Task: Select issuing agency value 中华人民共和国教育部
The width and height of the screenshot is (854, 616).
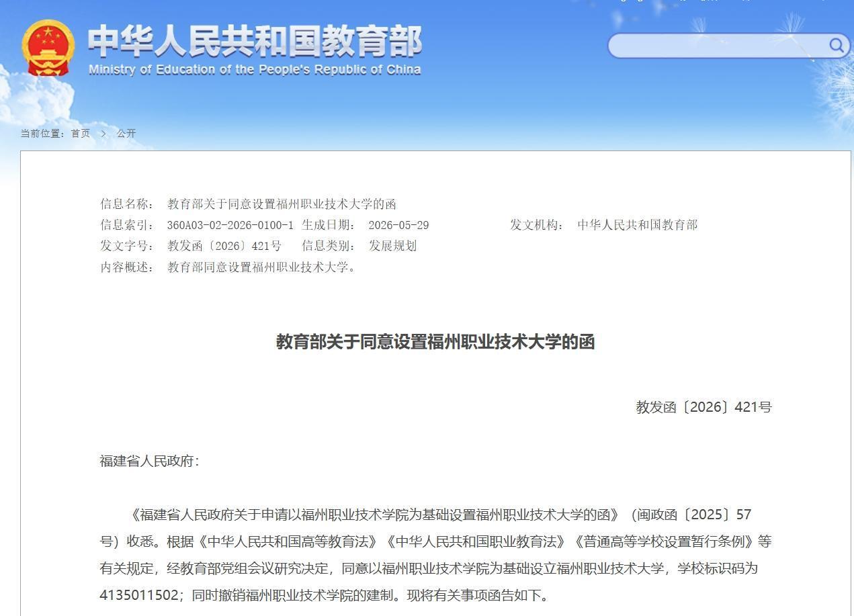Action: coord(637,225)
